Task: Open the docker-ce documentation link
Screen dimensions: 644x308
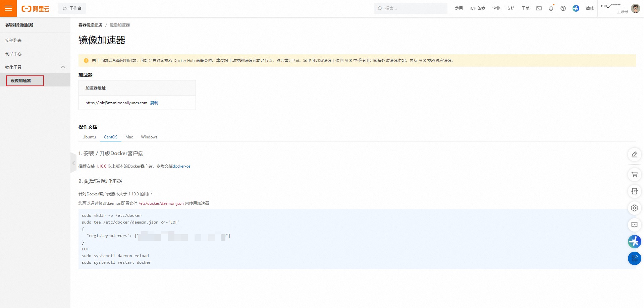Action: (181, 166)
